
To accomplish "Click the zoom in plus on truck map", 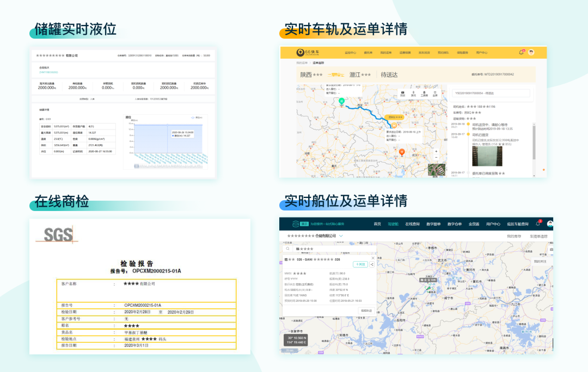I will point(436,151).
